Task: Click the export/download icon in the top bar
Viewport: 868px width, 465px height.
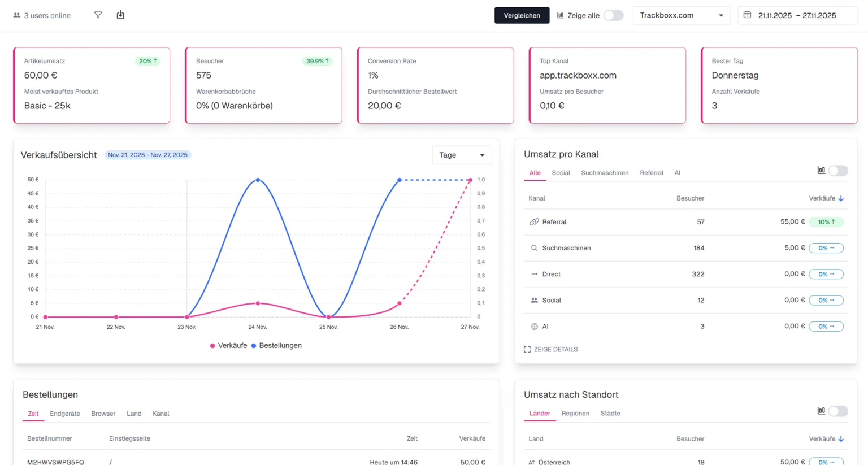Action: [120, 15]
